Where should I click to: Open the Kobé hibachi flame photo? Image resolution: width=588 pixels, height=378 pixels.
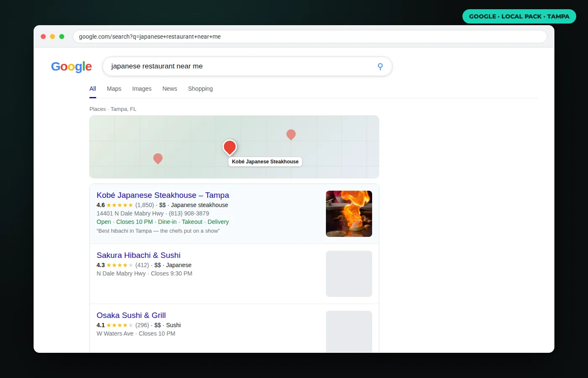pyautogui.click(x=349, y=214)
